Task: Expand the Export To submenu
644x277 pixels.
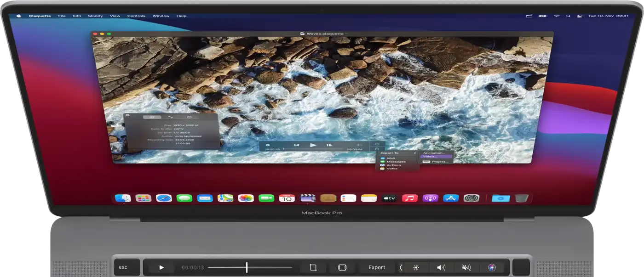Action: [398, 153]
